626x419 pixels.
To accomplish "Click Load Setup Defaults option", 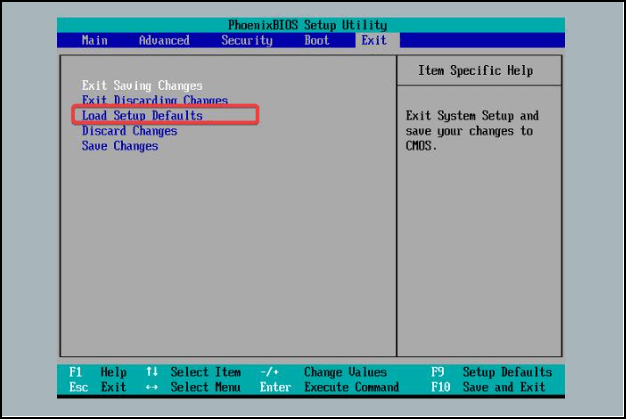I will click(x=142, y=116).
